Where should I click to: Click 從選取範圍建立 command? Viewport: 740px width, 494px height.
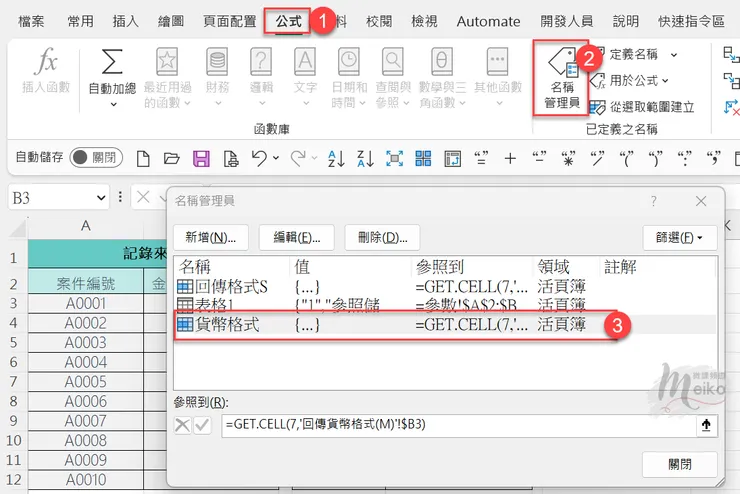(x=642, y=107)
